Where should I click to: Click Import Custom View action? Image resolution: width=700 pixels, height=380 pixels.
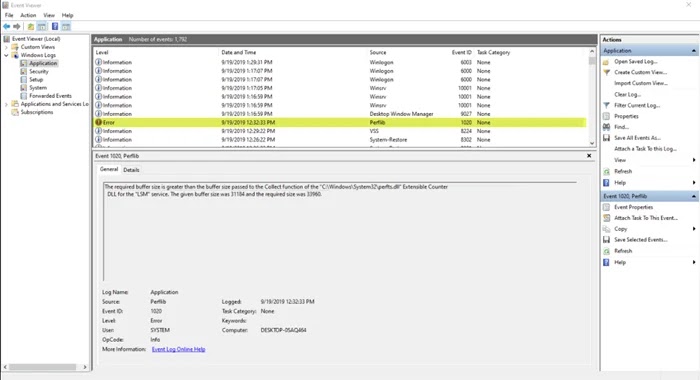click(641, 83)
